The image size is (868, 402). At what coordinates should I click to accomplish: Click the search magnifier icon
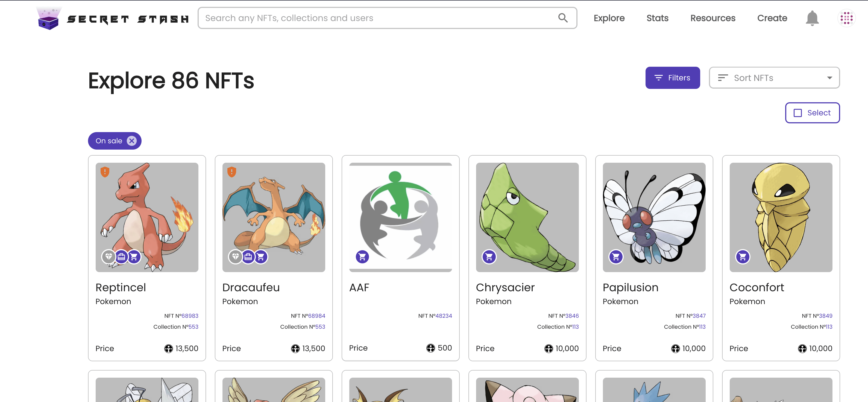pos(563,18)
